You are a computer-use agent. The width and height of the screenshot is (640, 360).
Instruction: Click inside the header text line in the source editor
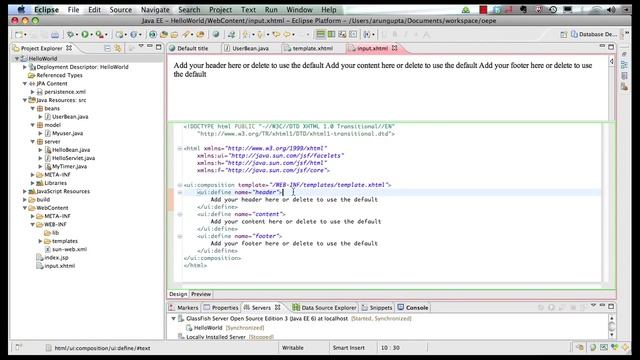coord(294,200)
